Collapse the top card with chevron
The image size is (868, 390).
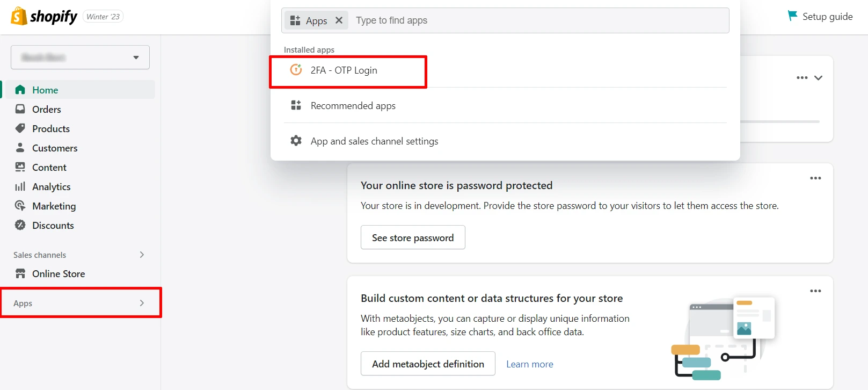[818, 78]
